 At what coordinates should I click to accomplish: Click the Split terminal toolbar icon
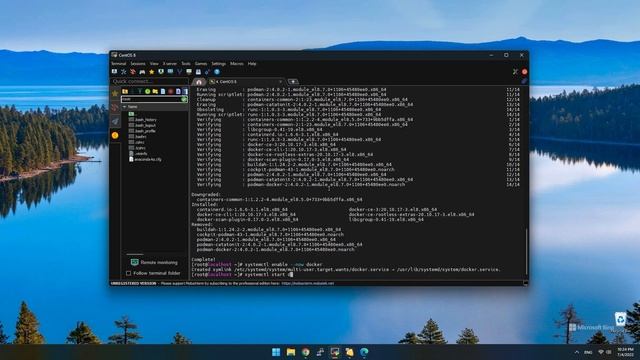point(170,72)
